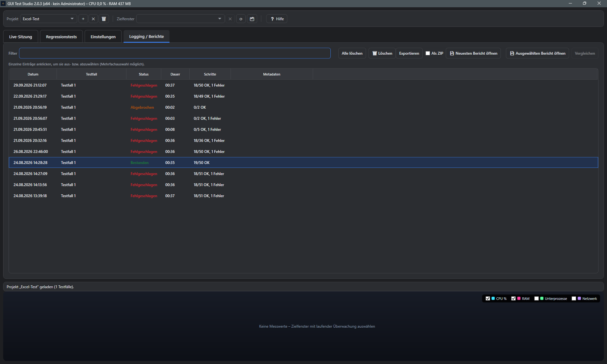Screen dimensions: 607x364
Task: Select the entry dated 26.08.2026 22:46:00
Action: 303,152
